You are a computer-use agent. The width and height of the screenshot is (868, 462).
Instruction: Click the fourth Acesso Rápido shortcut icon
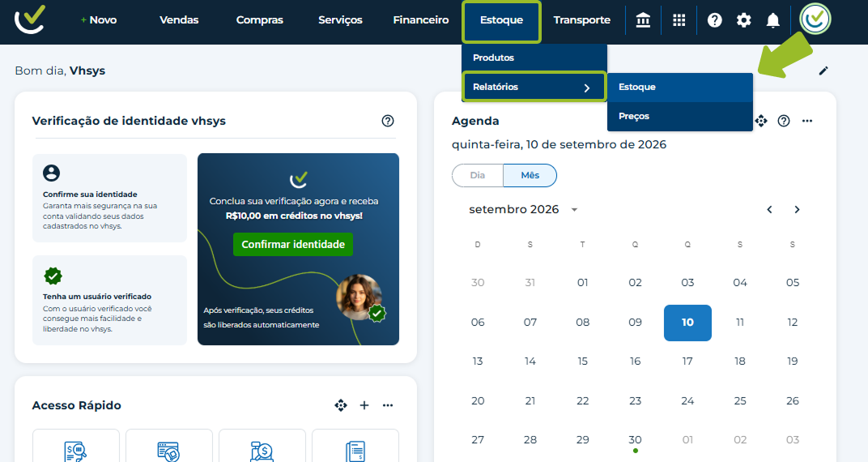[355, 451]
